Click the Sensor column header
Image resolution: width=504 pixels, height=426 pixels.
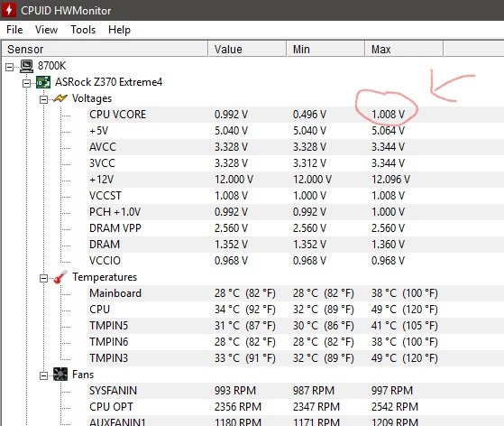point(105,50)
